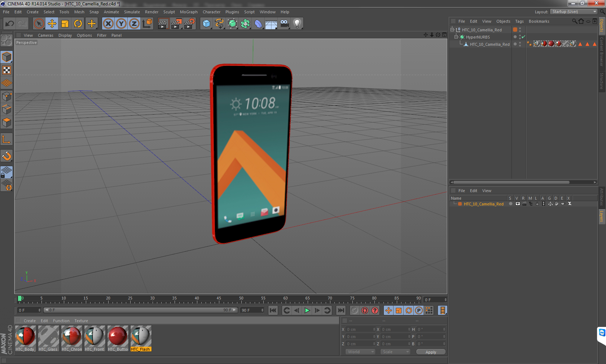
Task: Add a HyperNURBS generator icon
Action: pyautogui.click(x=232, y=24)
